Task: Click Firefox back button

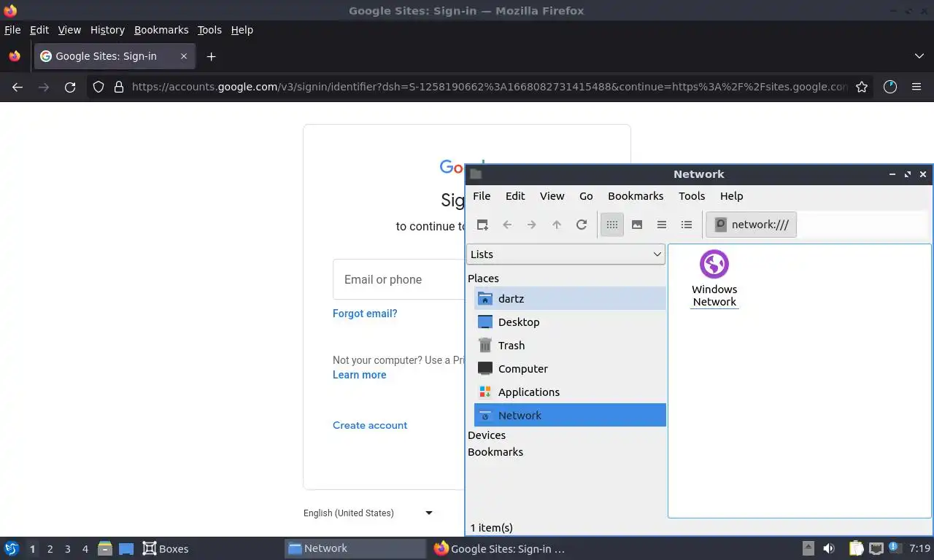Action: tap(18, 87)
